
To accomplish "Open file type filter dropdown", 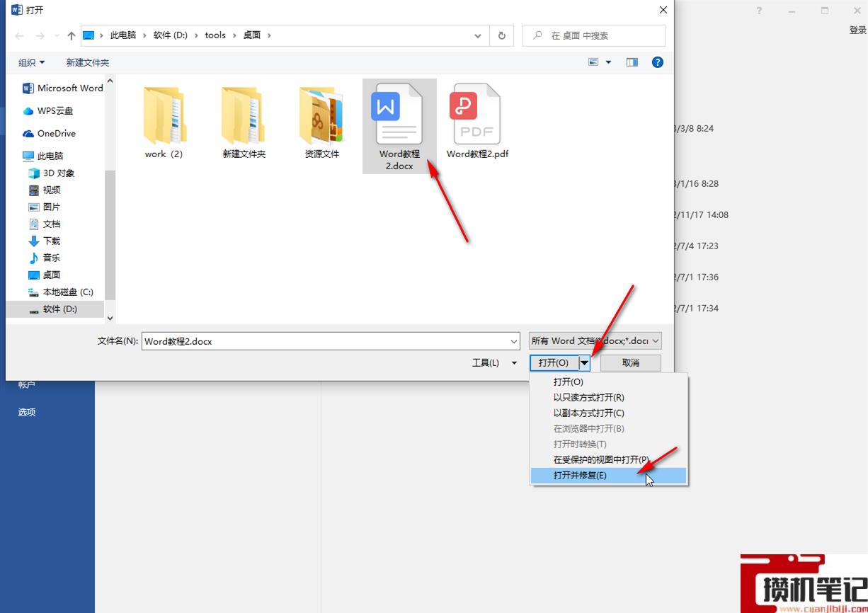I will pos(595,340).
